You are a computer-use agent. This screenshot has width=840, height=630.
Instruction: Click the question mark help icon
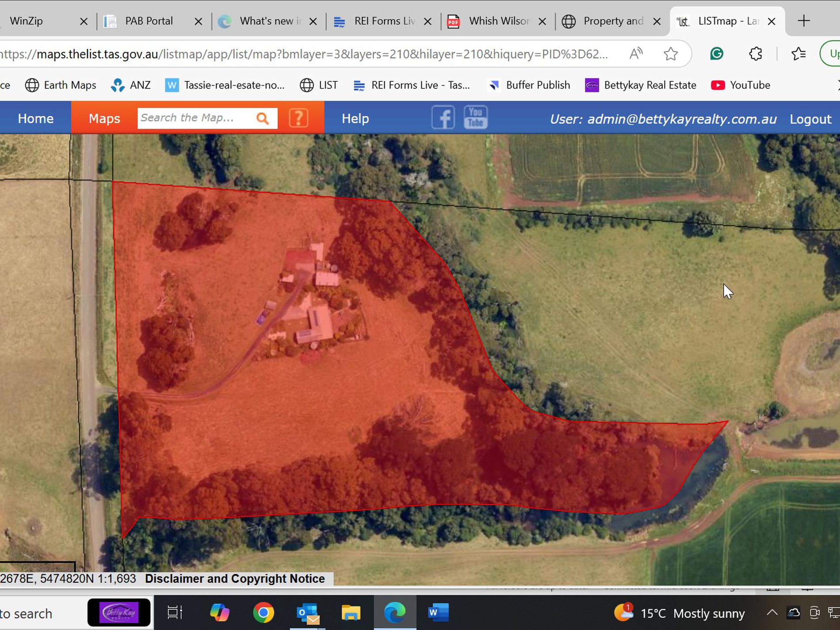click(298, 118)
